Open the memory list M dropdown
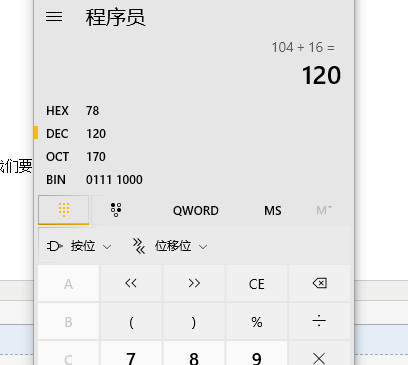Image resolution: width=408 pixels, height=365 pixels. [324, 210]
